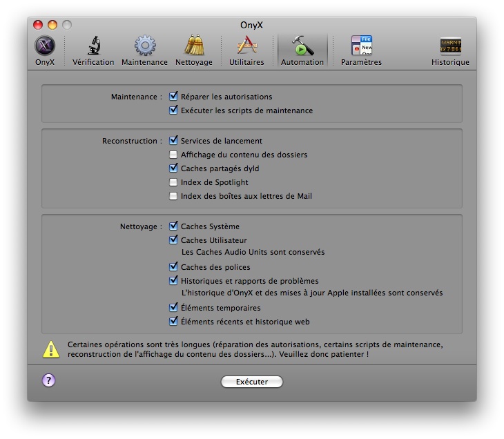Click the Exécuter button
The height and width of the screenshot is (439, 504).
point(252,382)
